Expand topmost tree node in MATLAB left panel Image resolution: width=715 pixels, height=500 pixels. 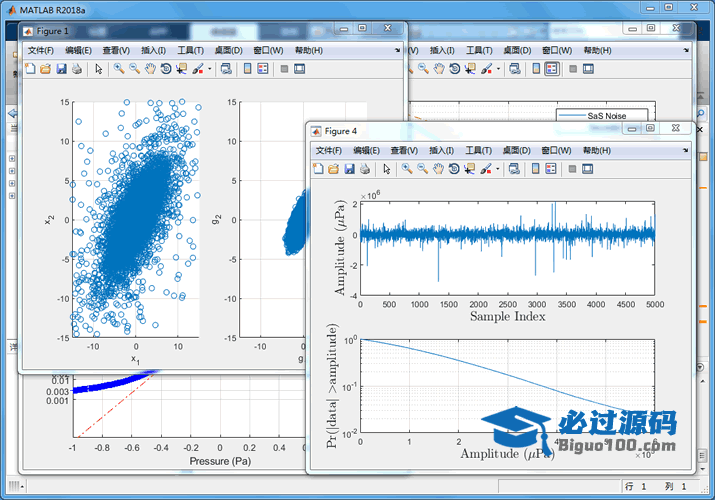tap(12, 159)
